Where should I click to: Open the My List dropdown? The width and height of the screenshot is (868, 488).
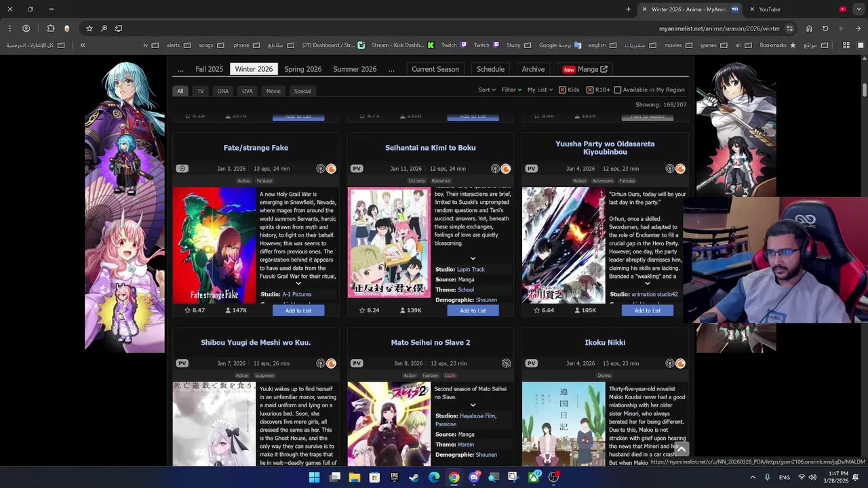(540, 89)
